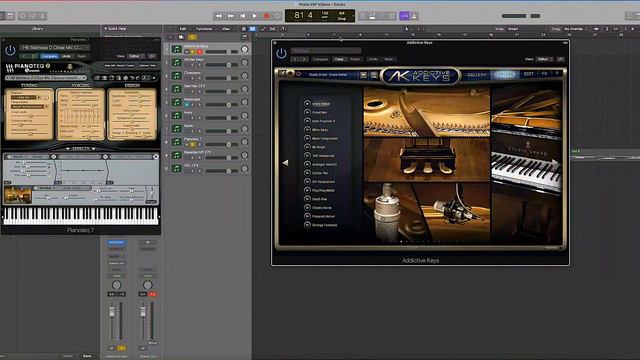Click Undo in Addictive Keys window header
The width and height of the screenshot is (640, 360).
pos(373,59)
